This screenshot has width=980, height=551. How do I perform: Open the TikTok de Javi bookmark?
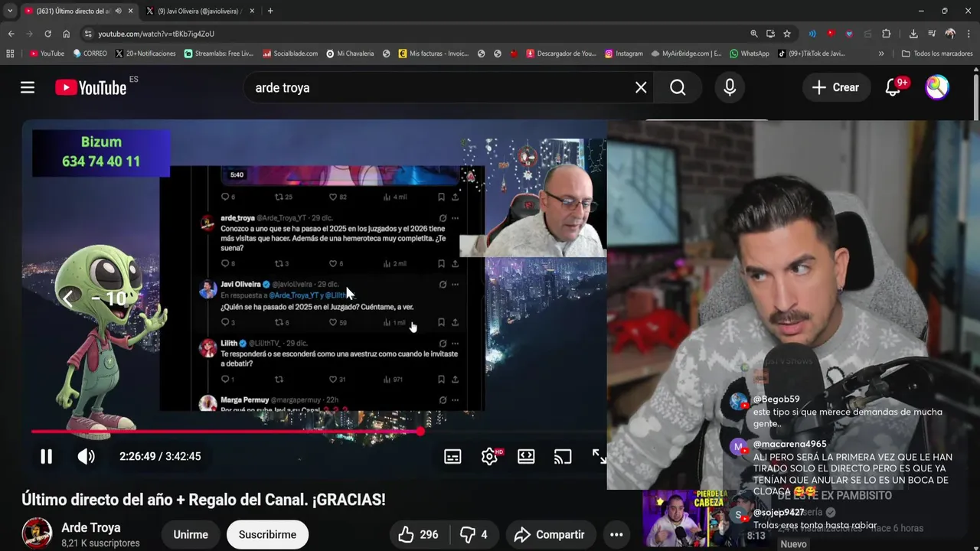[x=811, y=54]
